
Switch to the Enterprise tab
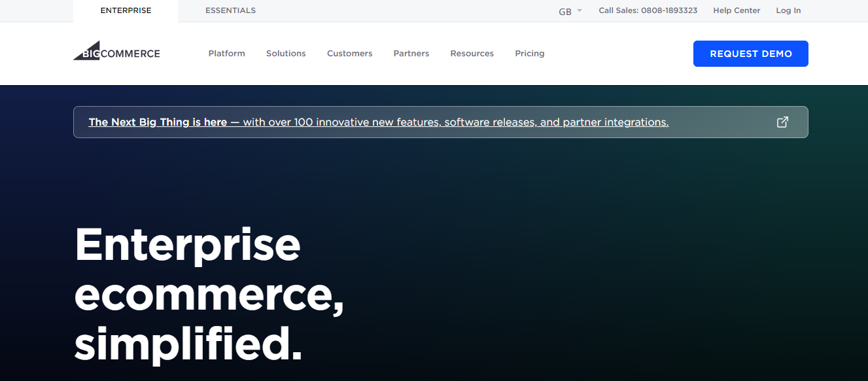[126, 10]
